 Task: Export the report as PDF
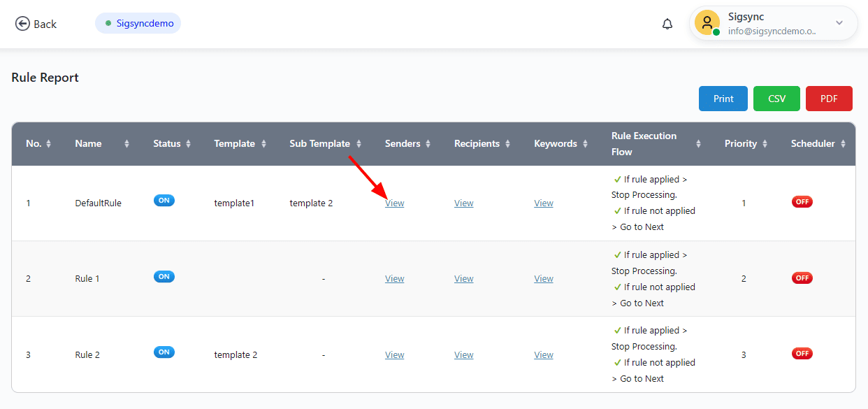(829, 99)
